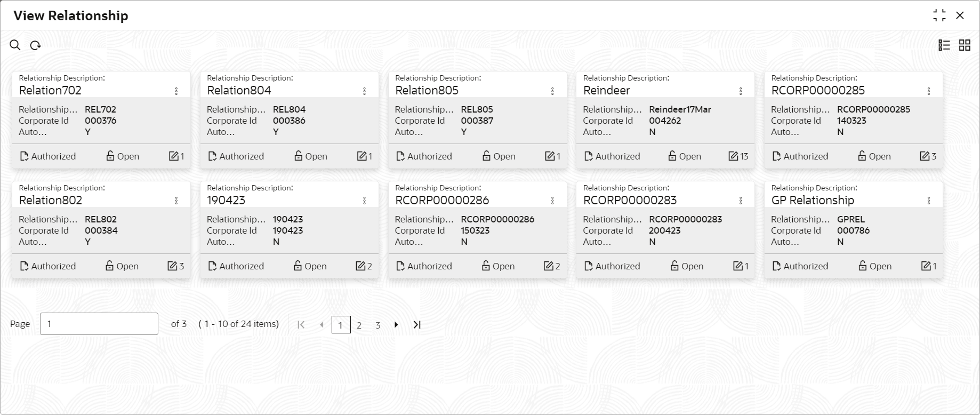Open the 190423 relationship card title
The width and height of the screenshot is (980, 415).
[227, 200]
